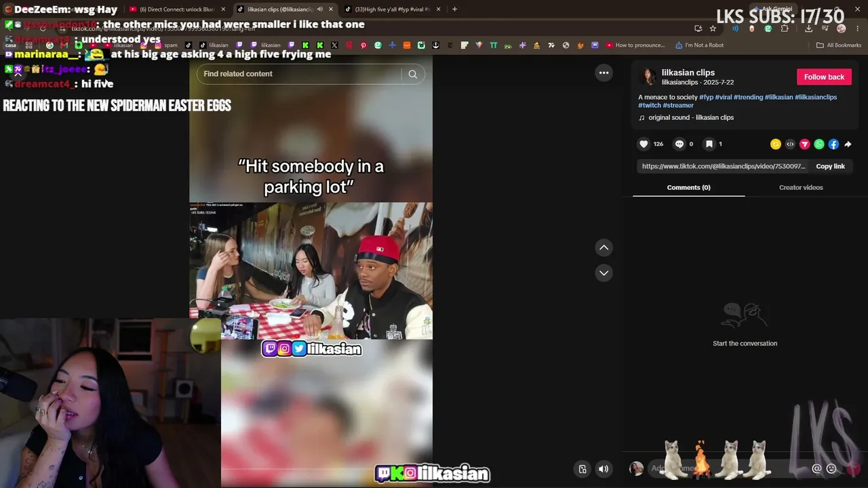The height and width of the screenshot is (488, 868).
Task: Open the #twitch hashtag
Action: (x=649, y=105)
